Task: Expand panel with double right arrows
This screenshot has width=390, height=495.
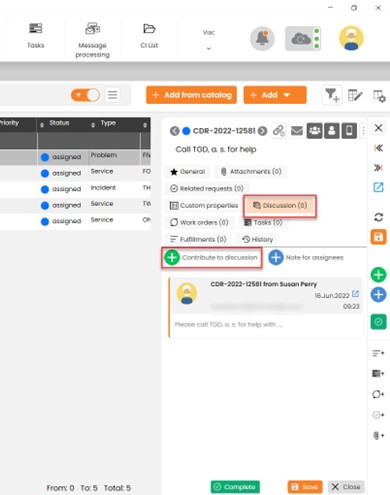Action: 378,167
